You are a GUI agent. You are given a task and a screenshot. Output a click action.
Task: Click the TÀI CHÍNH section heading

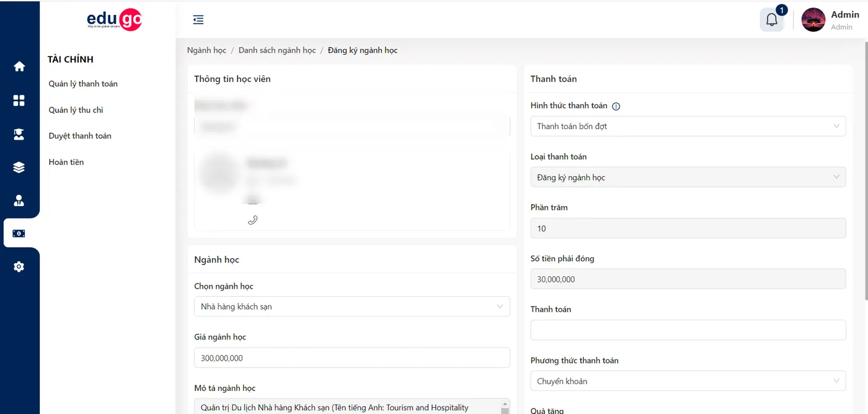(71, 60)
